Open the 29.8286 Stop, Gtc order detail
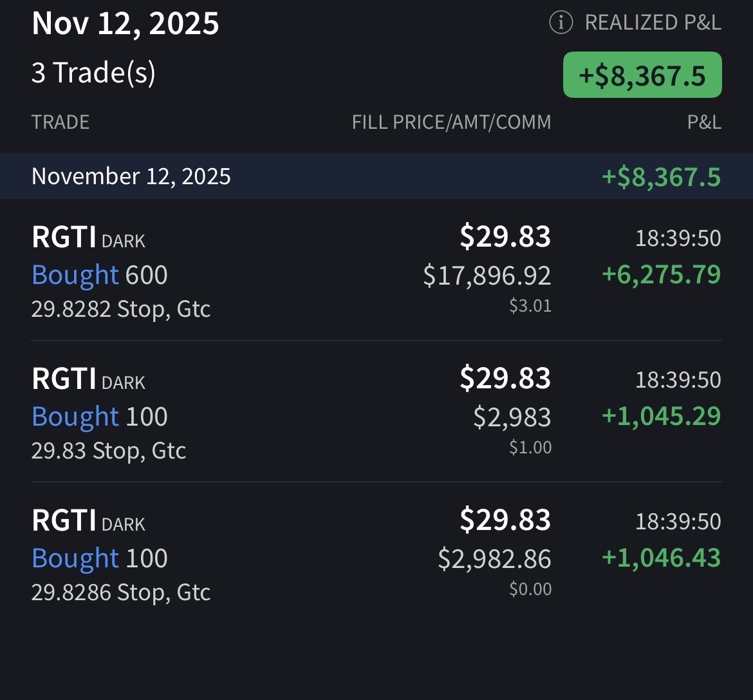The height and width of the screenshot is (700, 753). [x=121, y=592]
